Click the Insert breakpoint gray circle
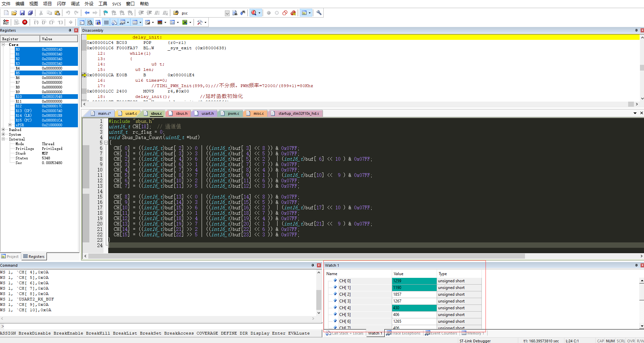Viewport: 644px width, 343px height. coord(269,13)
